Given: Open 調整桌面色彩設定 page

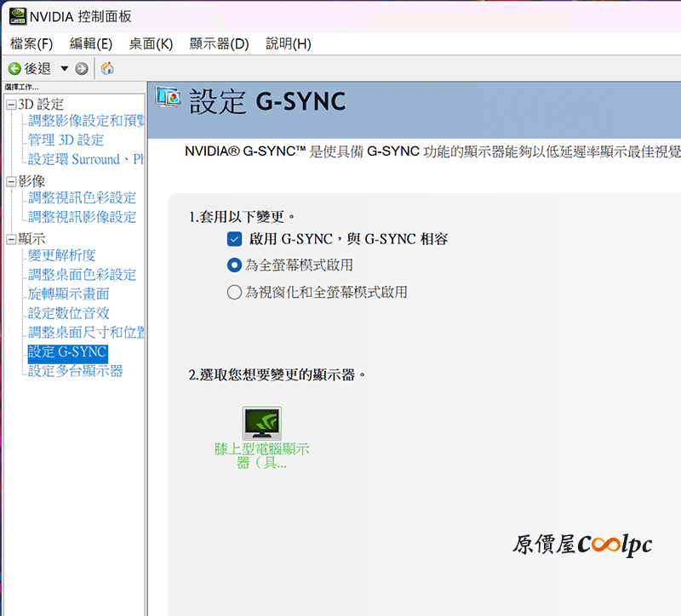Looking at the screenshot, I should [82, 274].
